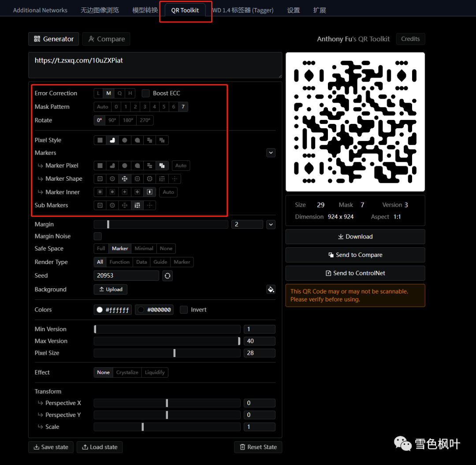The width and height of the screenshot is (476, 465).
Task: Click the white #ffffff color swatch
Action: 100,309
